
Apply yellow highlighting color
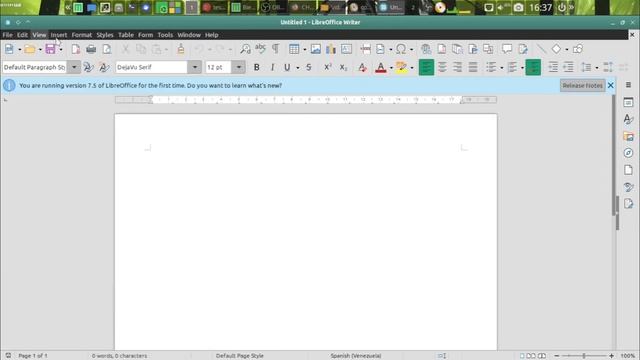(x=401, y=67)
